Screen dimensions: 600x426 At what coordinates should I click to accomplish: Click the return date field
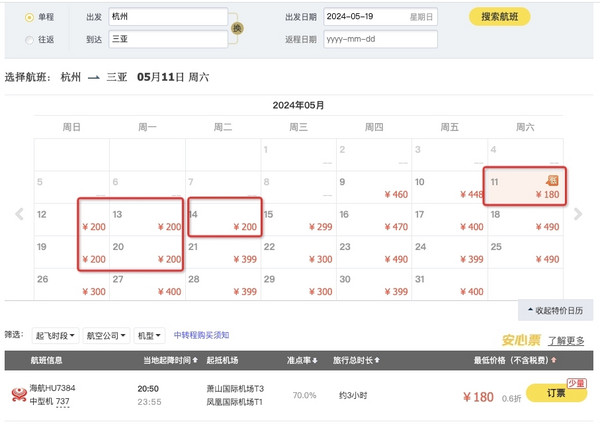pyautogui.click(x=380, y=39)
